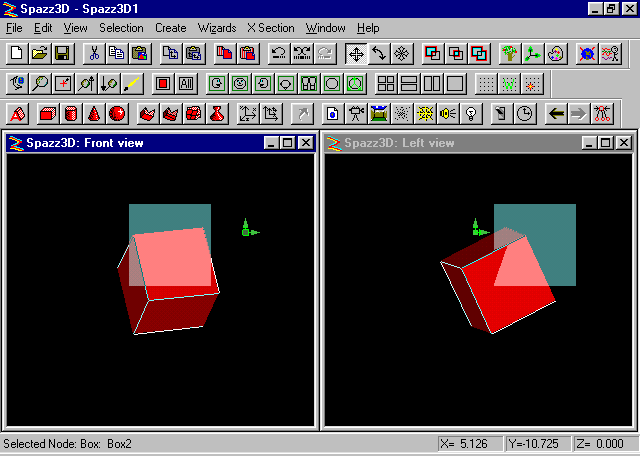This screenshot has width=640, height=456.
Task: Create a sphere with the red sphere icon
Action: click(x=117, y=114)
